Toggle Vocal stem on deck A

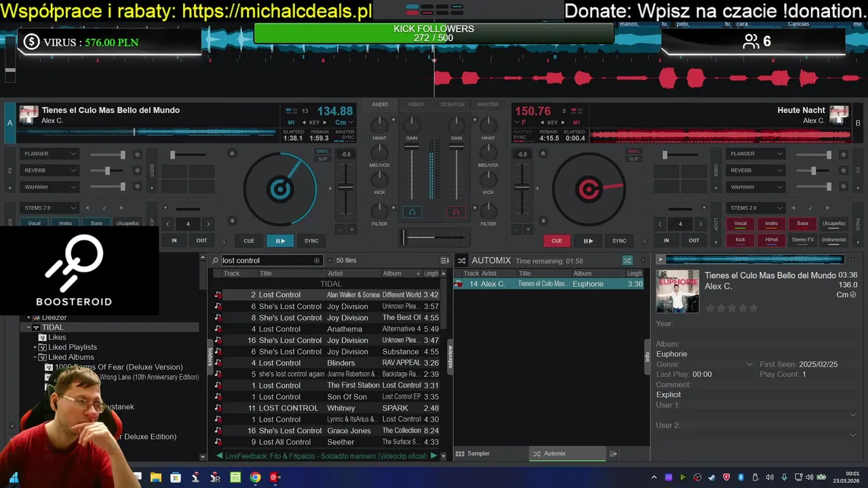(34, 223)
